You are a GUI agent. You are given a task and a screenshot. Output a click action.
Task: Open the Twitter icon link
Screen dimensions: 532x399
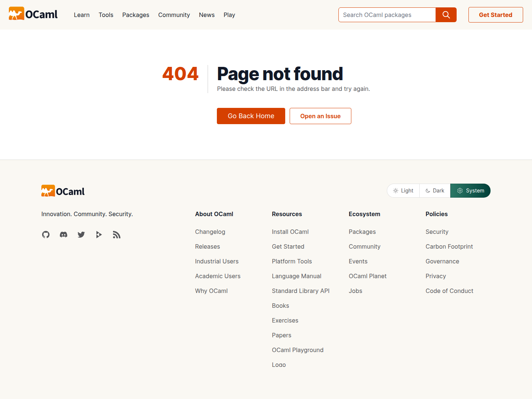click(81, 235)
